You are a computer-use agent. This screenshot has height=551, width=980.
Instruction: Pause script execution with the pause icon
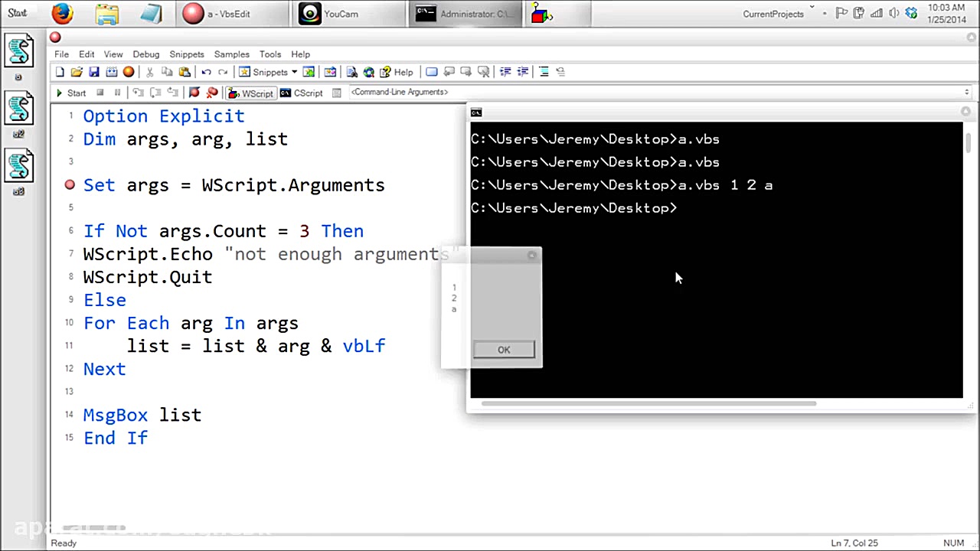tap(117, 93)
